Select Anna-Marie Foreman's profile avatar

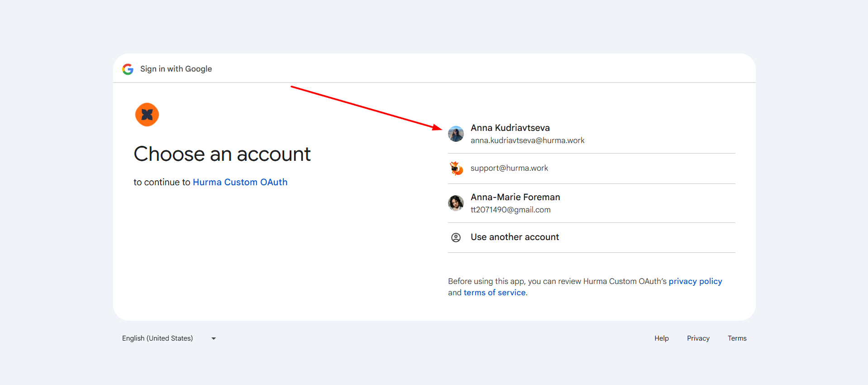tap(456, 203)
